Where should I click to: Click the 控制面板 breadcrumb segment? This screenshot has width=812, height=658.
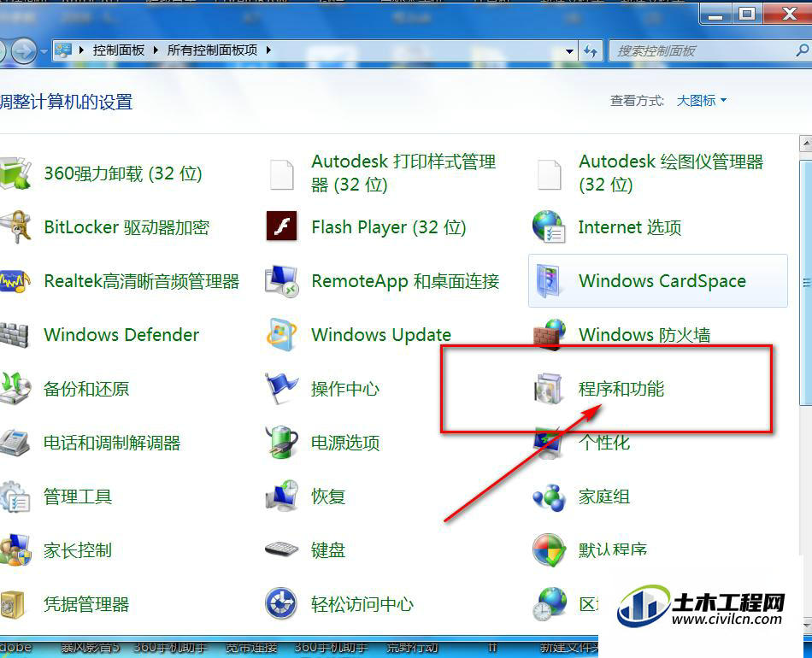[x=119, y=50]
